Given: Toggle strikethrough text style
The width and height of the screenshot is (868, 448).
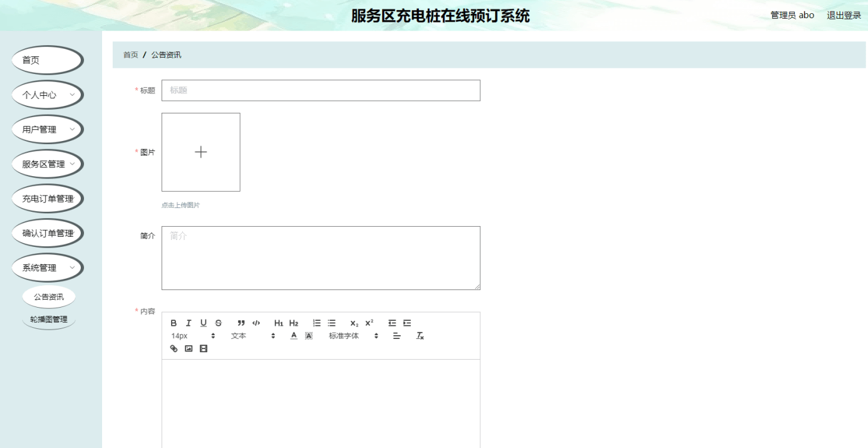Looking at the screenshot, I should (218, 323).
